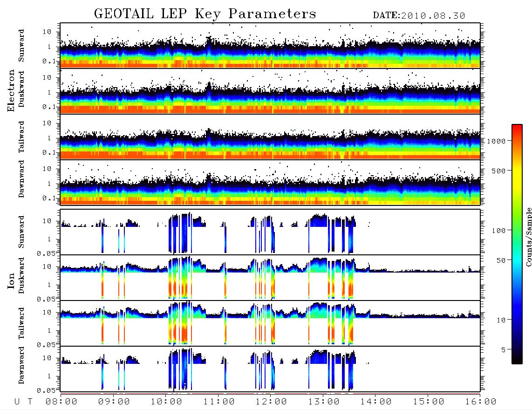The width and height of the screenshot is (532, 410).
Task: Click the "11:00" time tick label
Action: point(219,402)
